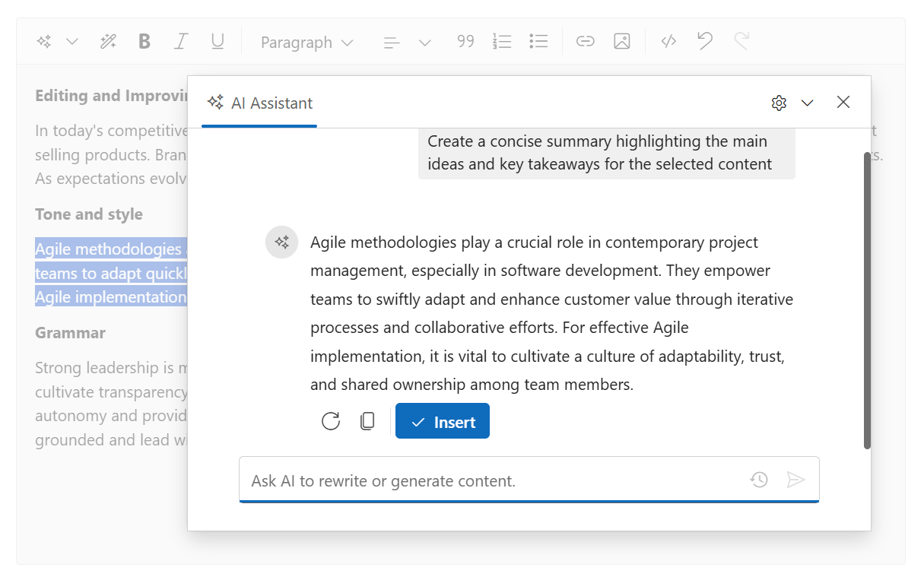Redo the last action
The height and width of the screenshot is (580, 924).
[741, 42]
